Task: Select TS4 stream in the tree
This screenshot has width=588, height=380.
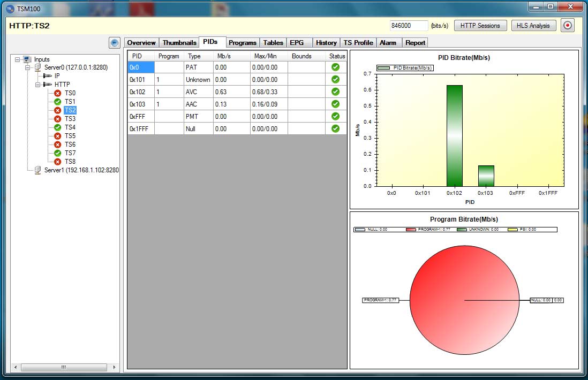Action: point(70,127)
